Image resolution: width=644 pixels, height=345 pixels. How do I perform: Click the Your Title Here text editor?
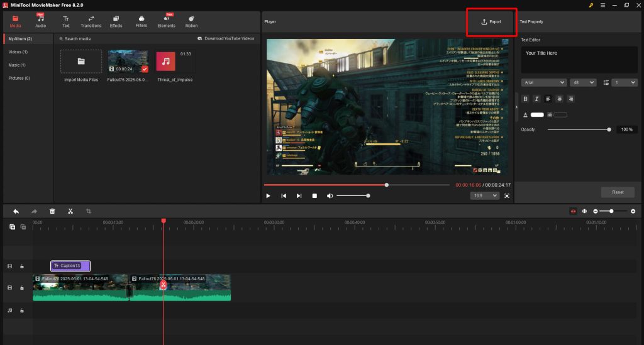pos(579,60)
